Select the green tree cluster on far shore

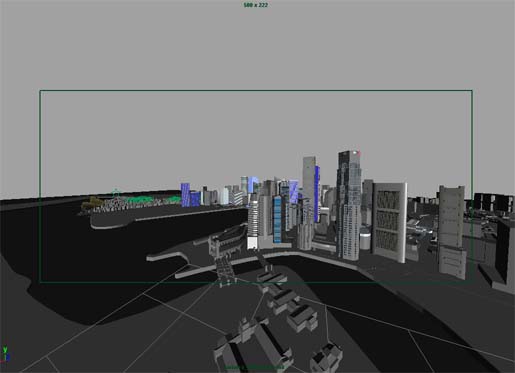[x=139, y=200]
